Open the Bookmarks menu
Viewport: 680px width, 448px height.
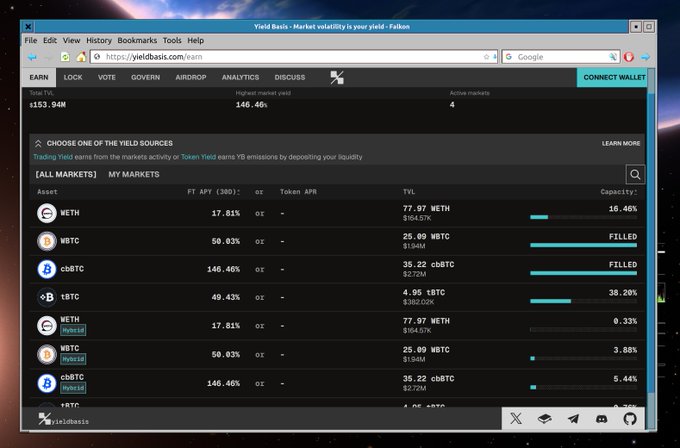click(137, 40)
